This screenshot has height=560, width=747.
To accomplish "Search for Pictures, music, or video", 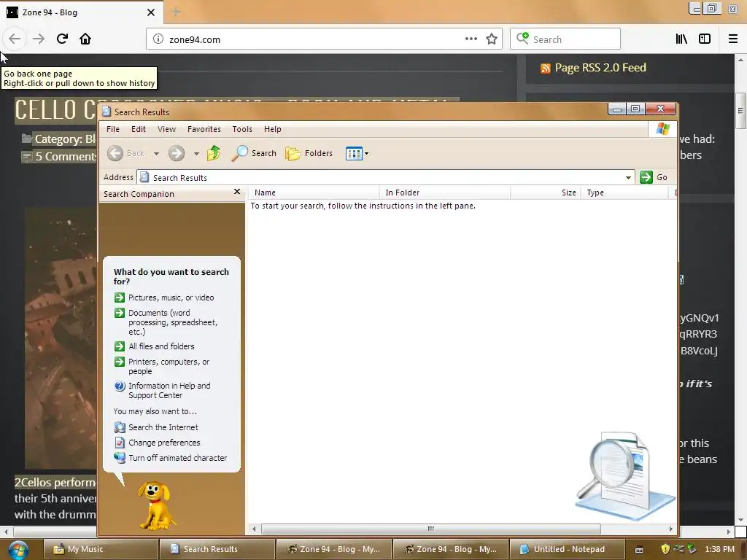I will [x=171, y=297].
